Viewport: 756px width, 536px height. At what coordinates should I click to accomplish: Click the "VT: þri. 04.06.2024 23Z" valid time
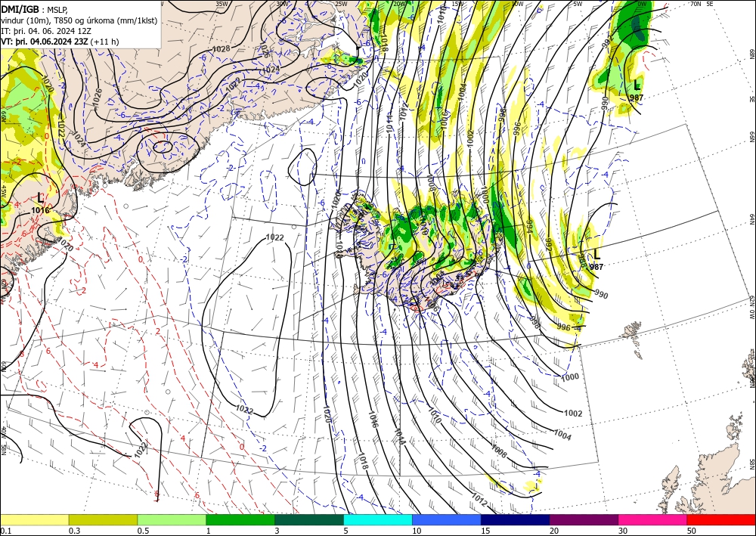(46, 42)
